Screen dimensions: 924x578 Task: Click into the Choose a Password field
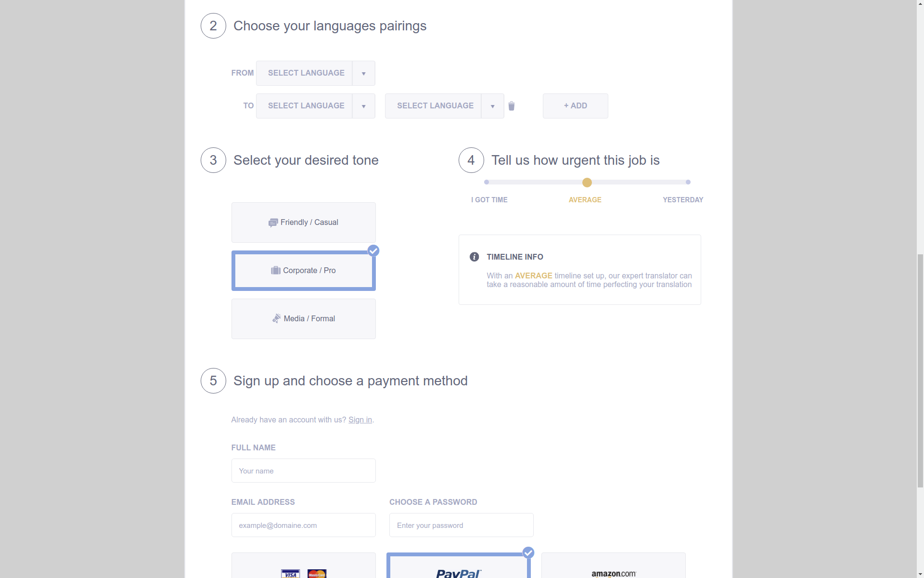point(462,525)
